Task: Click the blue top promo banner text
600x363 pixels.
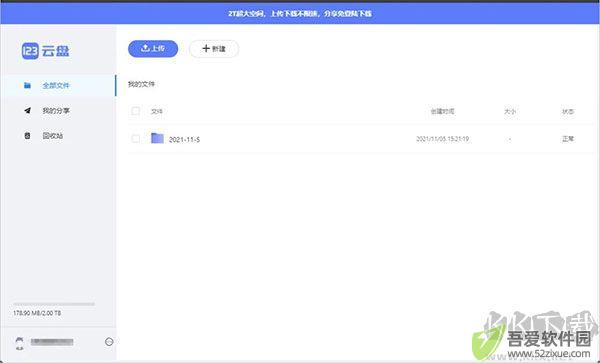Action: [x=300, y=13]
